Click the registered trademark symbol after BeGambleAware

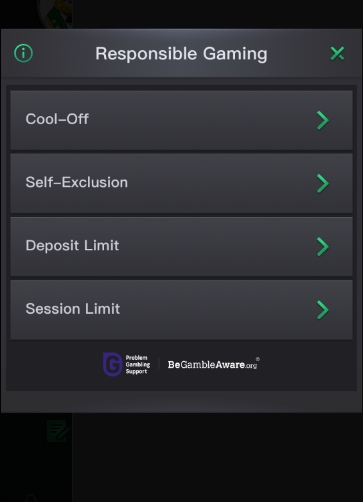click(258, 359)
